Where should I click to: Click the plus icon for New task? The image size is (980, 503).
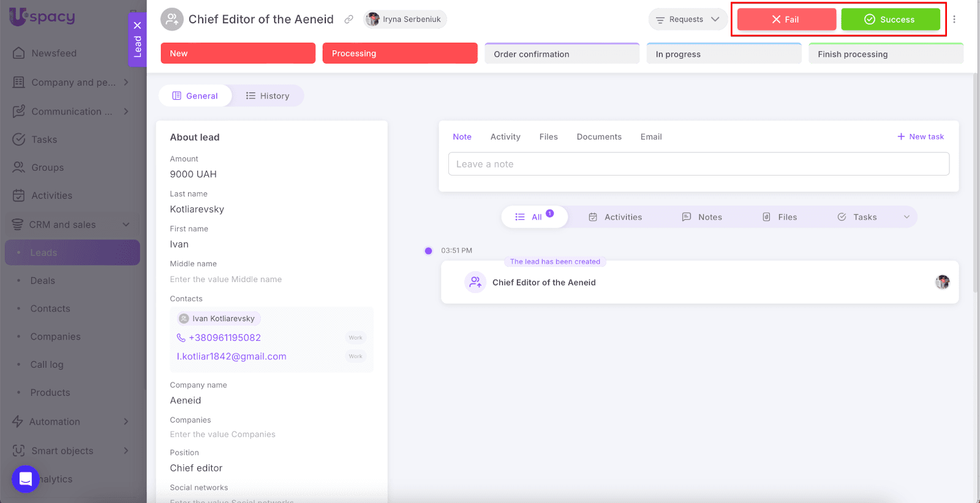[x=901, y=136]
